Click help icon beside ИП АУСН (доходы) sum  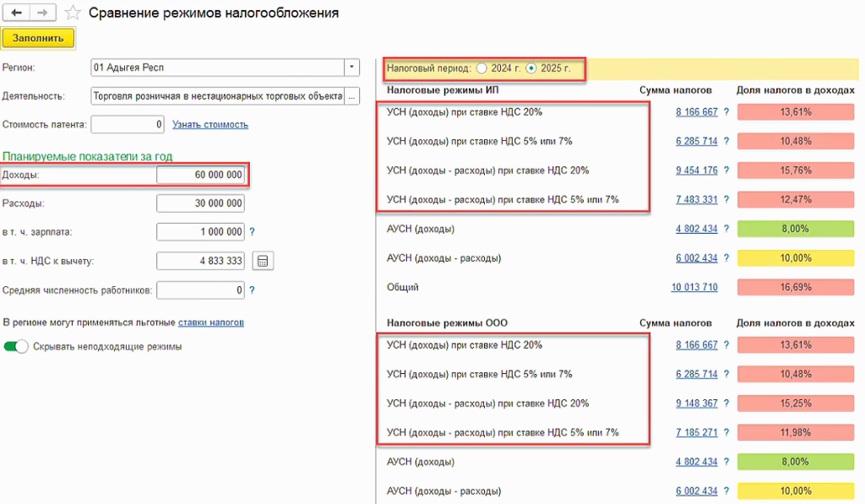[x=726, y=229]
